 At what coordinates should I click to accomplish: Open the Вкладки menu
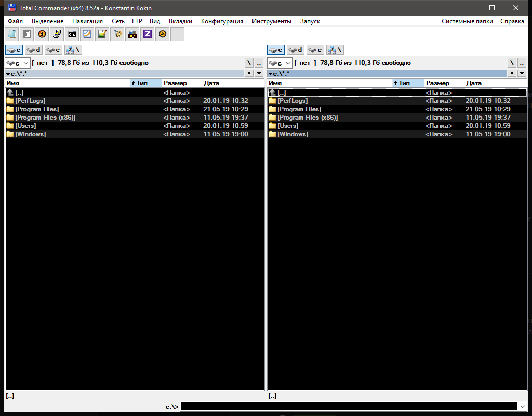click(180, 21)
